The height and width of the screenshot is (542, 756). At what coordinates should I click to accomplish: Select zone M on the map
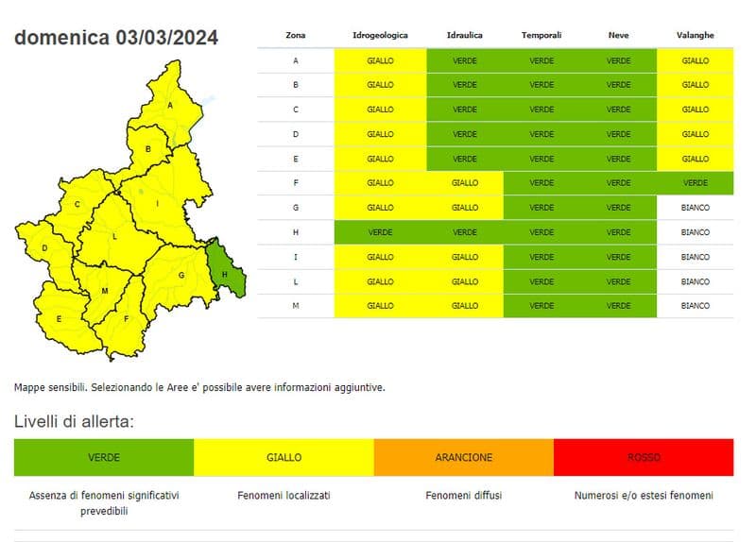pyautogui.click(x=104, y=291)
